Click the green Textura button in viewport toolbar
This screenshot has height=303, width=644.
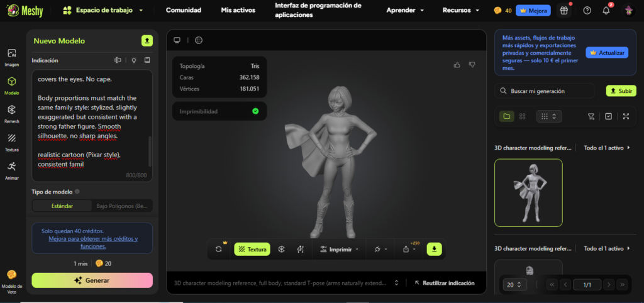click(x=252, y=249)
